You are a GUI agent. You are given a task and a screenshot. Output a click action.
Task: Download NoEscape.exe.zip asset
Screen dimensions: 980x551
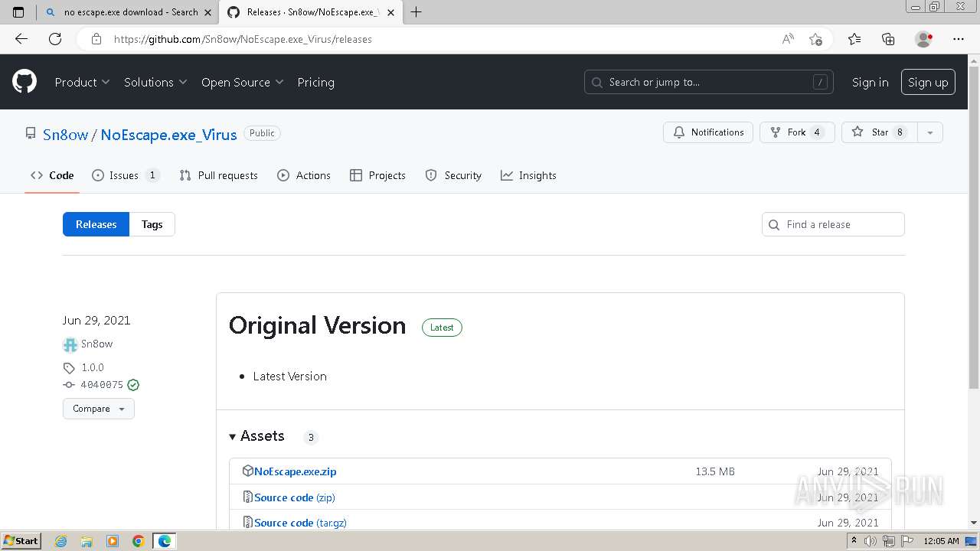pyautogui.click(x=295, y=471)
